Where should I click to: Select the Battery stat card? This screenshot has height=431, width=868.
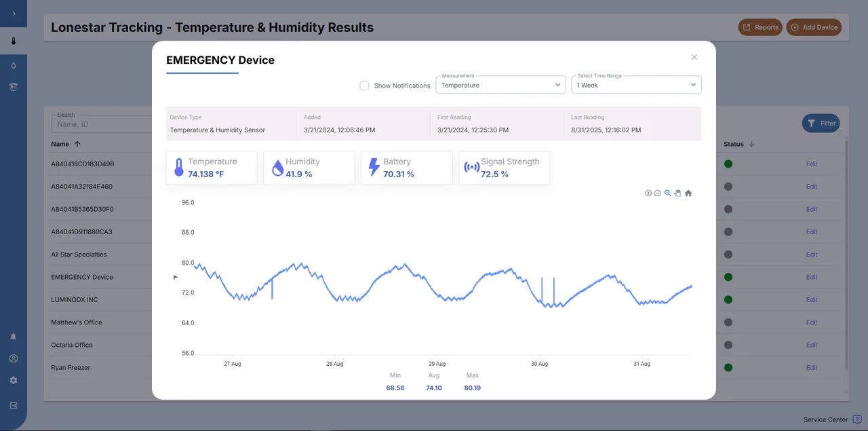click(x=406, y=167)
